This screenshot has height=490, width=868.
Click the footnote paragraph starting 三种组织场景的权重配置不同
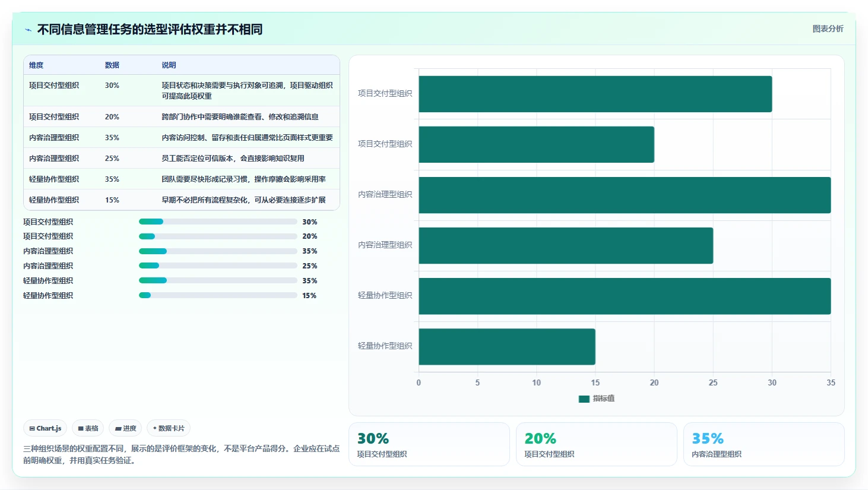pos(181,454)
